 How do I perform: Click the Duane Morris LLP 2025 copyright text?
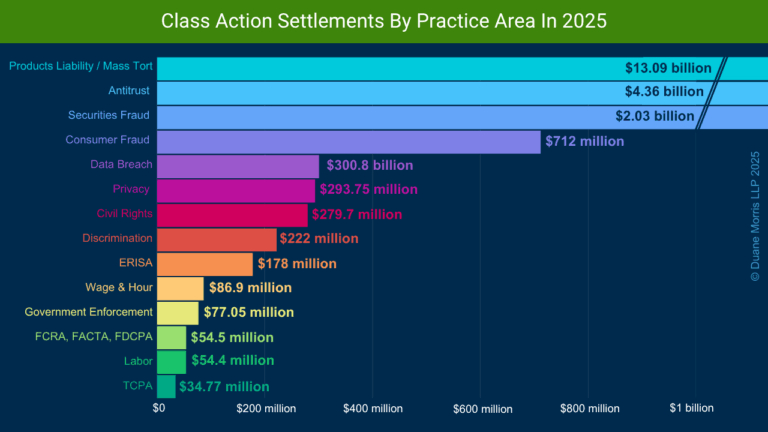point(755,216)
